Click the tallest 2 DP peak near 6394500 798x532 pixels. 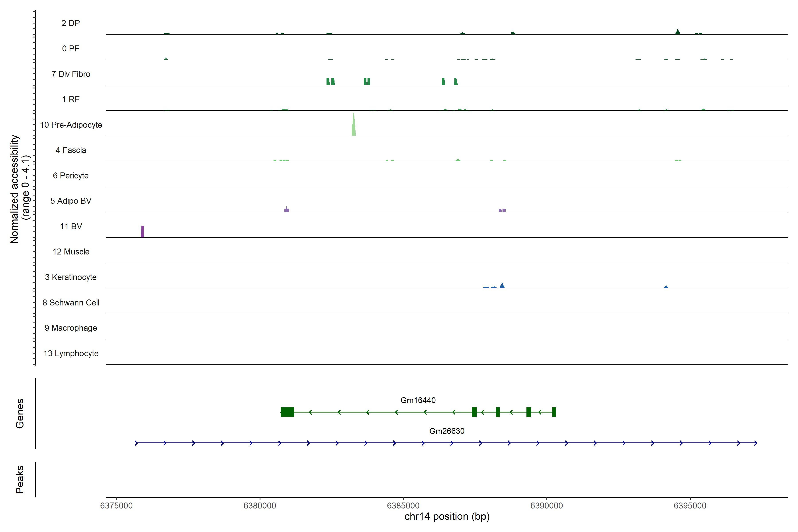[x=678, y=32]
